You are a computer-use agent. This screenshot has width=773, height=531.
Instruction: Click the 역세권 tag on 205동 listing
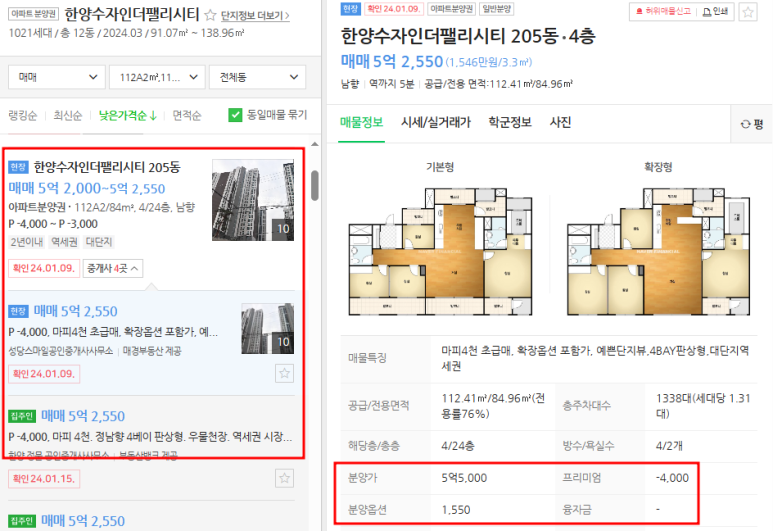(x=64, y=242)
